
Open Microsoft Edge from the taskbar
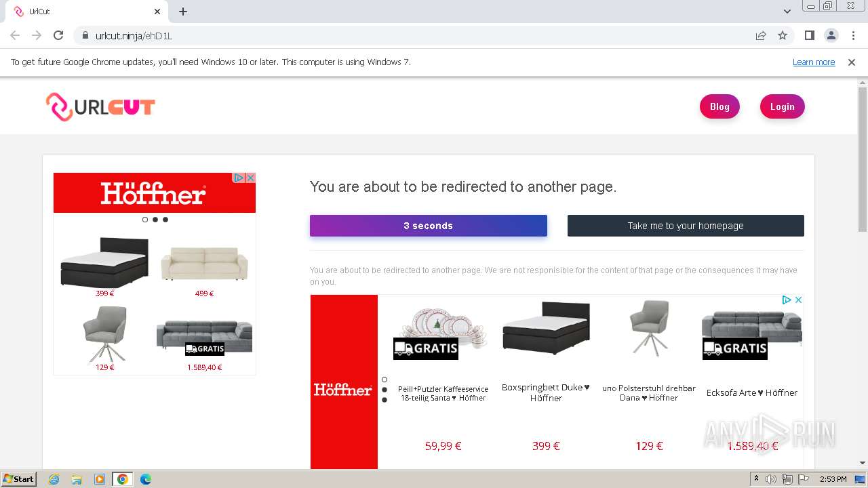pos(146,479)
